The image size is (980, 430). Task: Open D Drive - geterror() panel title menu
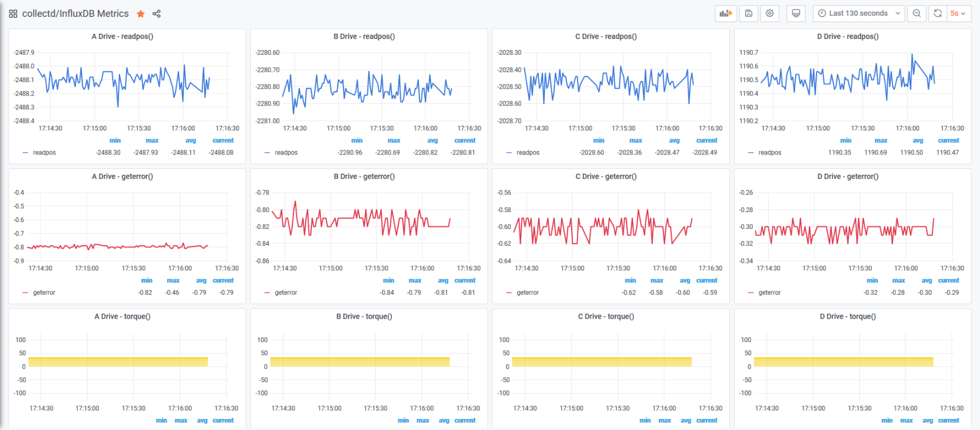coord(848,177)
